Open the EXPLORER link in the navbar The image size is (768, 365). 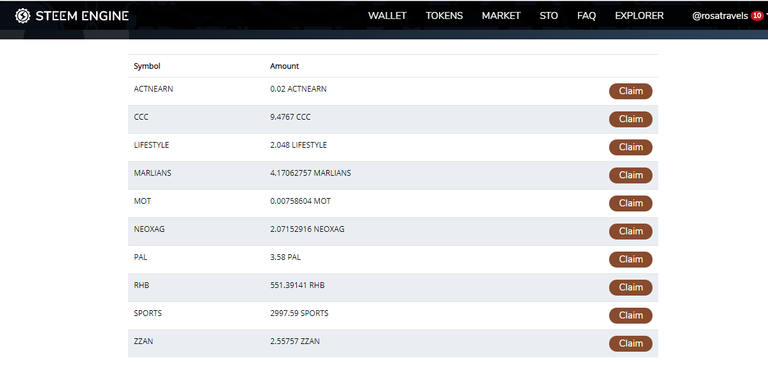(x=639, y=16)
